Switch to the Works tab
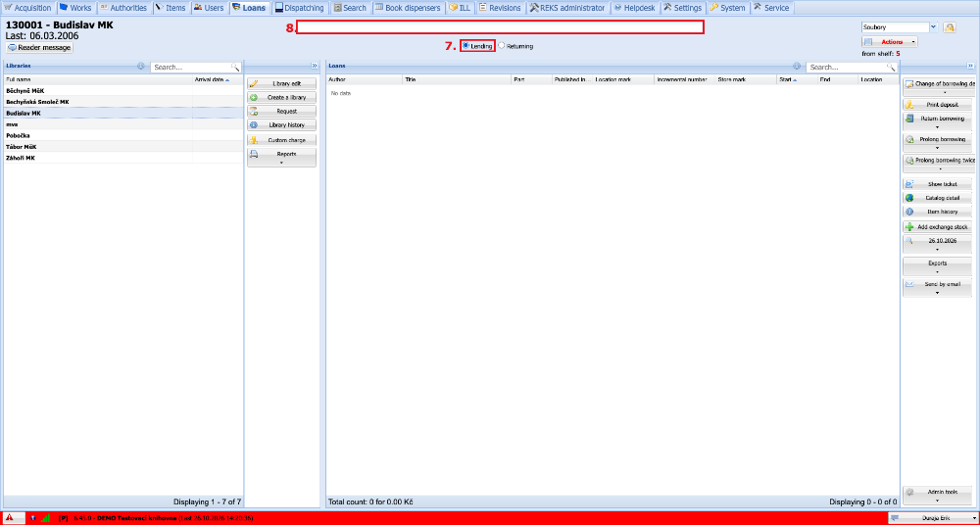The image size is (980, 525). [75, 8]
